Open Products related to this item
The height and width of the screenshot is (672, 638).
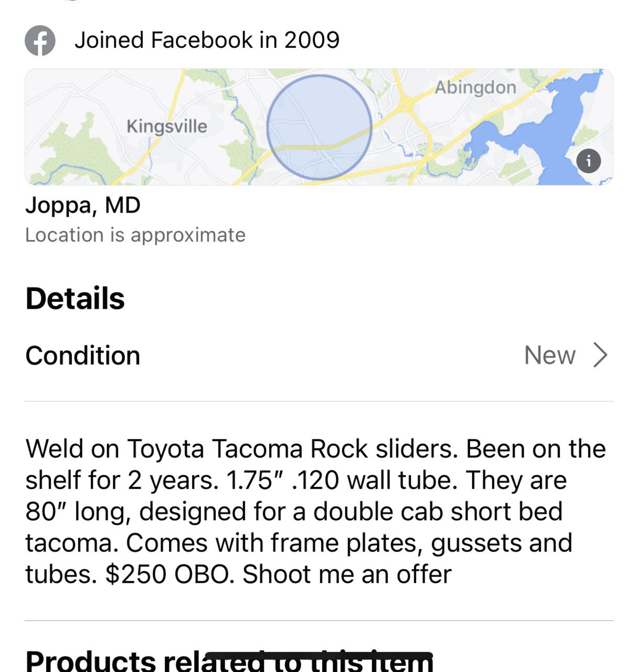(x=229, y=661)
